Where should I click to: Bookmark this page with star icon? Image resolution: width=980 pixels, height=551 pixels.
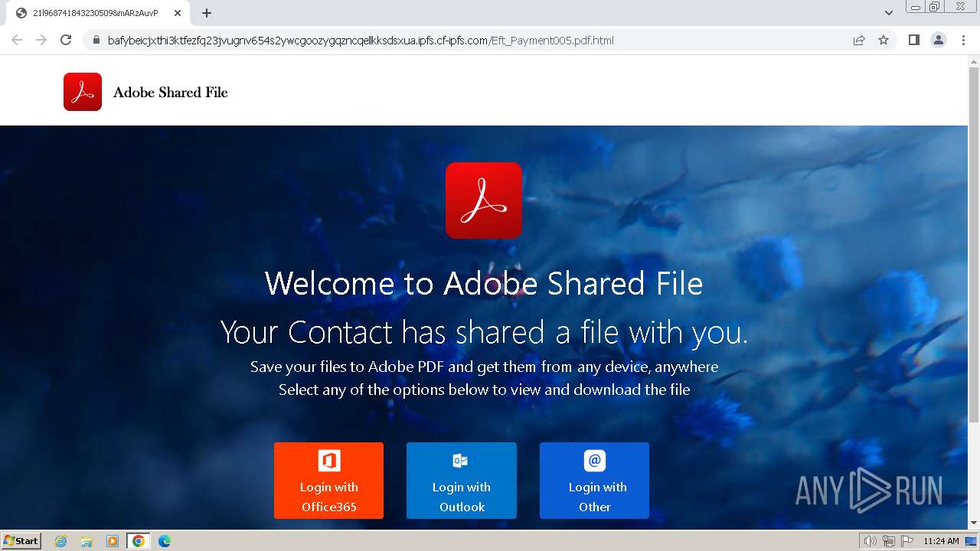click(x=884, y=41)
